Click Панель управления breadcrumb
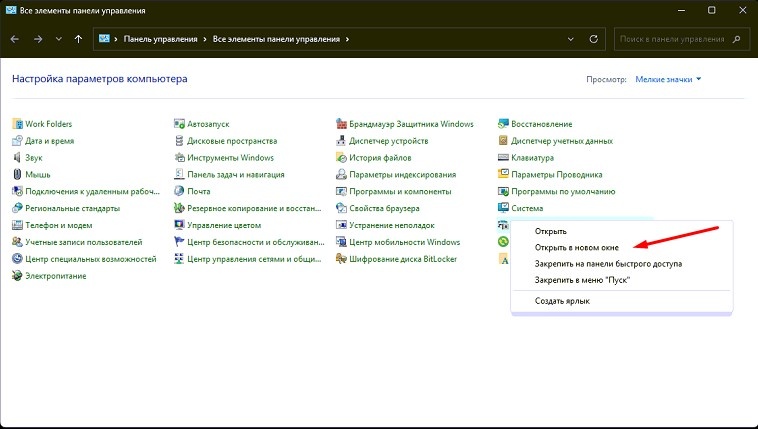This screenshot has height=429, width=758. (x=160, y=39)
